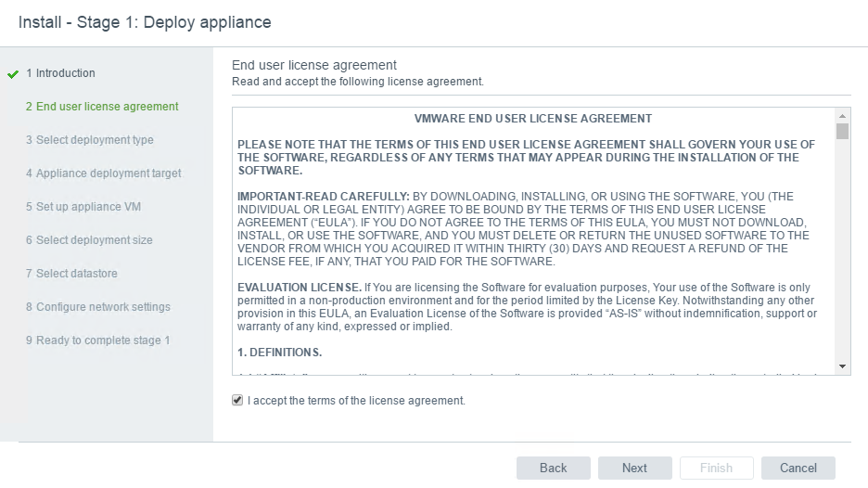868x488 pixels.
Task: Click Next to continue the install
Action: [x=635, y=469]
